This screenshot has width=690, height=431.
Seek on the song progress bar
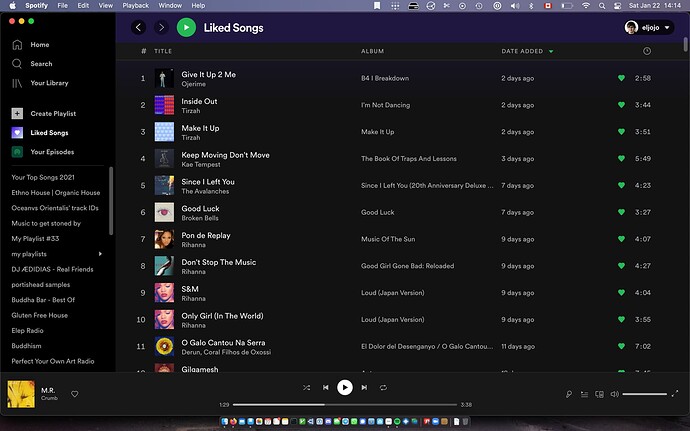coord(345,405)
